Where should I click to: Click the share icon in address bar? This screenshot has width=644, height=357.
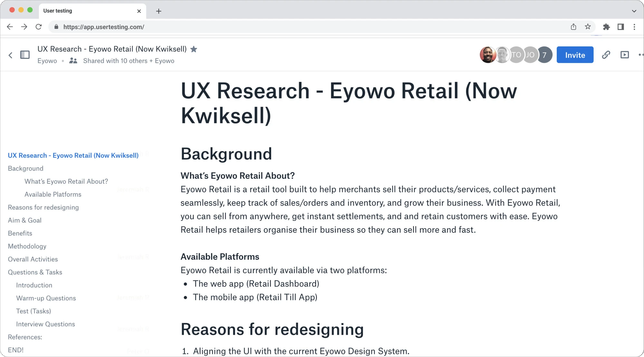[x=573, y=27]
